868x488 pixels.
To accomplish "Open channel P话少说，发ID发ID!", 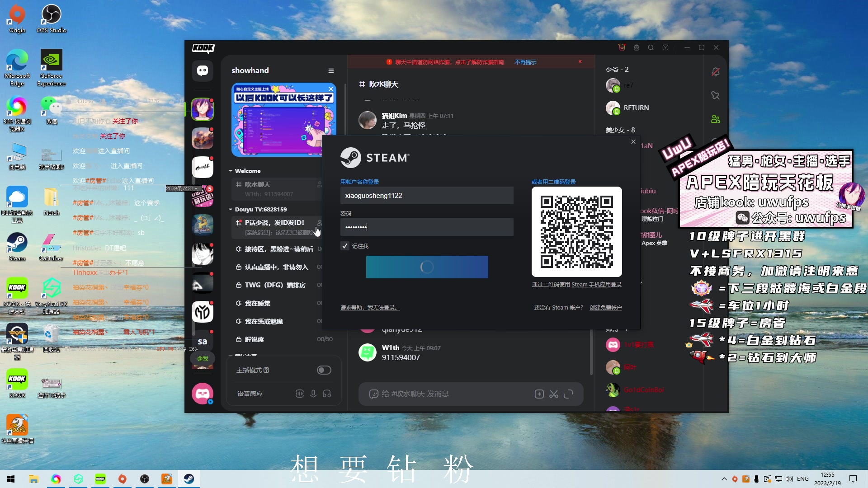I will tap(278, 227).
